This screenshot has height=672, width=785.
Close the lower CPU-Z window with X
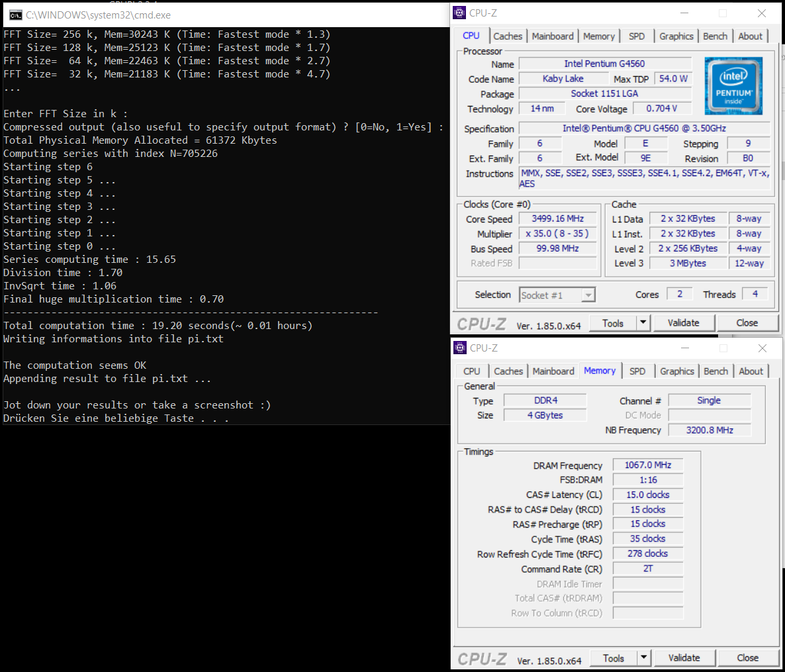pyautogui.click(x=762, y=348)
